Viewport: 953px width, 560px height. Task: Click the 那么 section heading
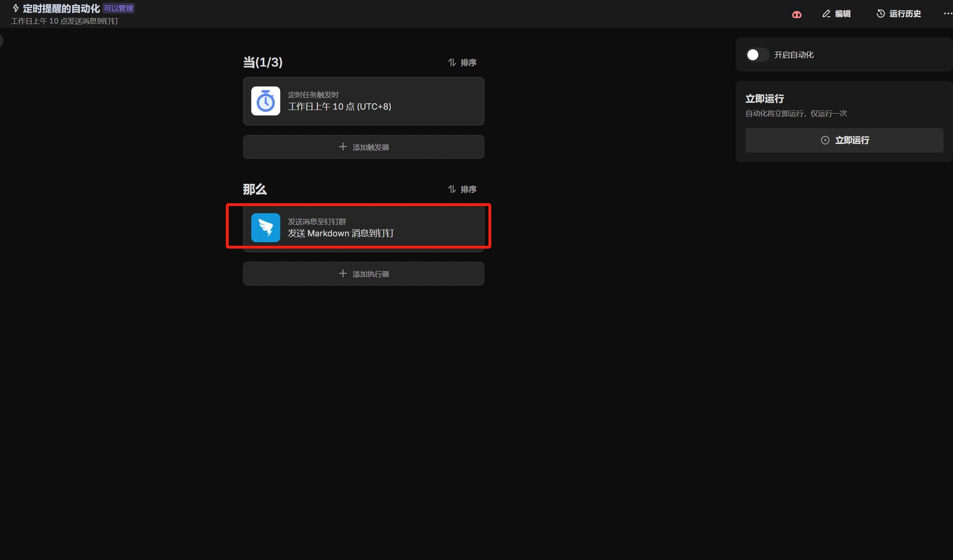pos(255,189)
